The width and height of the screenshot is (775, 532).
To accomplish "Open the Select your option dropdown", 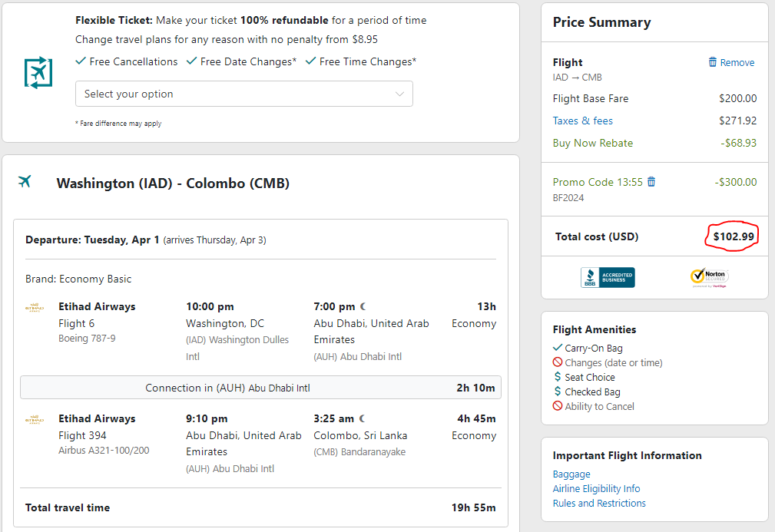I will coord(244,94).
